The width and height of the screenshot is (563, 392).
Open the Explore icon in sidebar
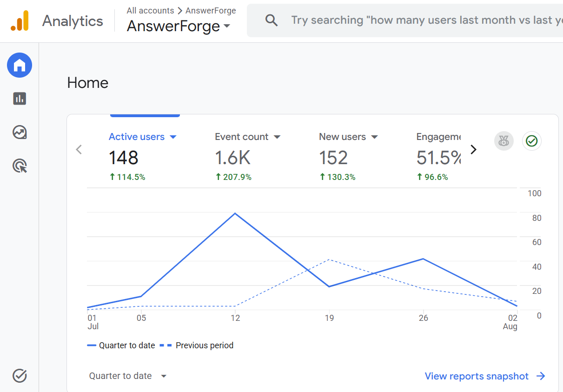(x=20, y=133)
